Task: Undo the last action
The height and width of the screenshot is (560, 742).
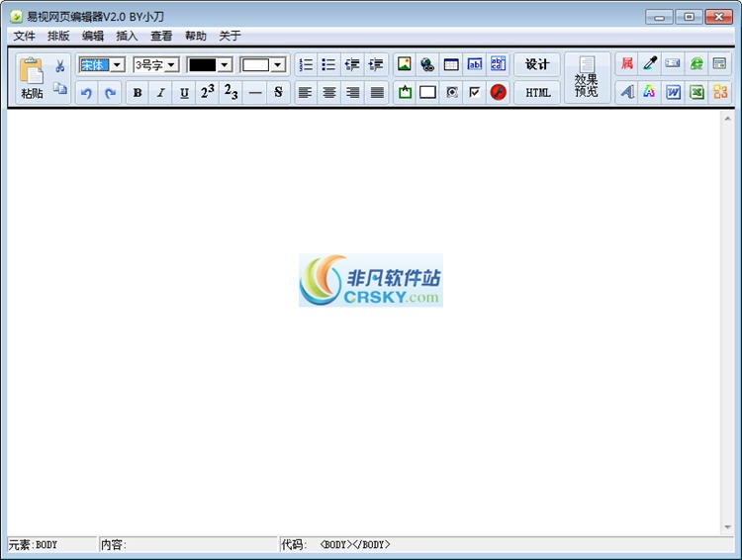Action: (87, 92)
